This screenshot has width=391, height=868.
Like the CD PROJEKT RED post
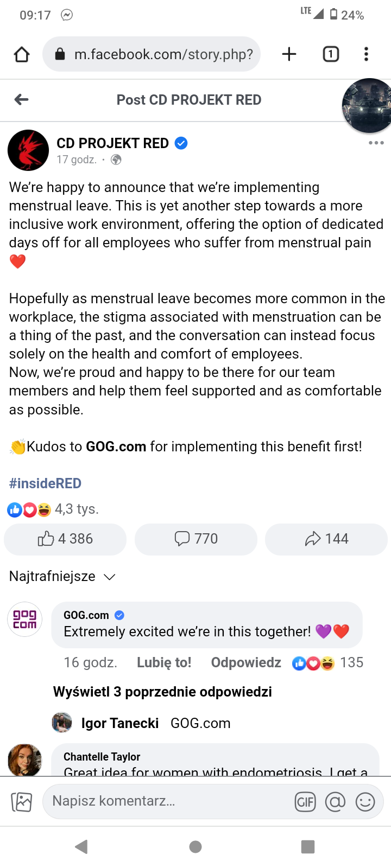click(65, 539)
